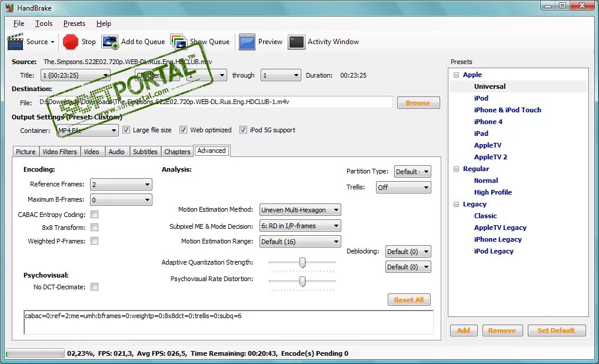
Task: Select the iPhone & iPod Touch preset
Action: pyautogui.click(x=507, y=110)
